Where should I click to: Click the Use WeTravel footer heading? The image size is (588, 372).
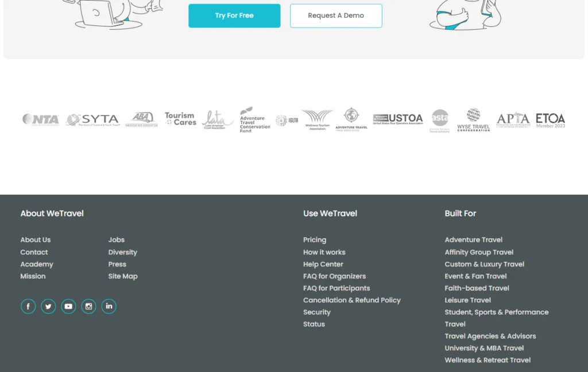[x=330, y=214]
